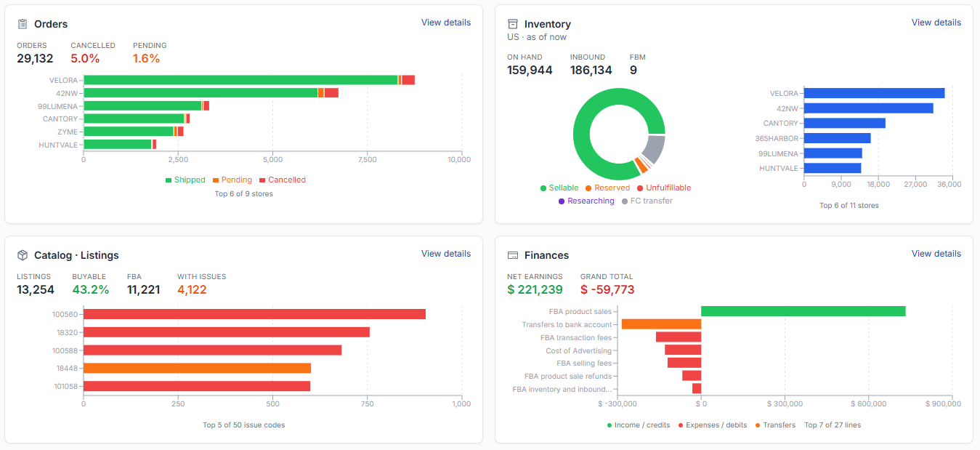Toggle the Pending legend in Orders

(x=232, y=180)
